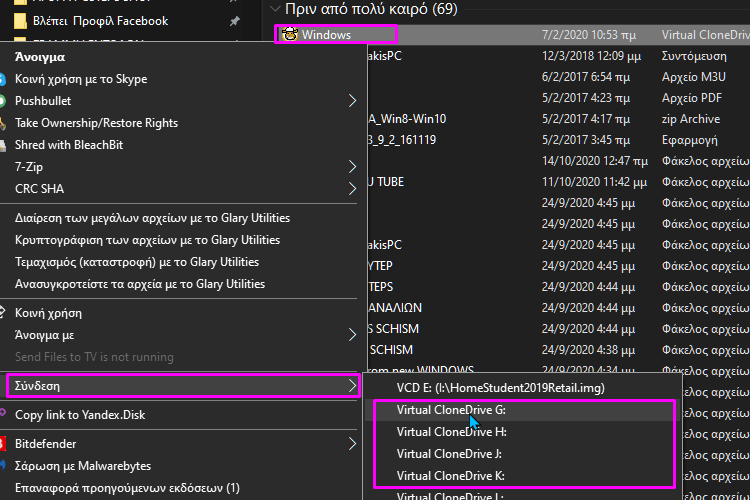Screen dimensions: 750x500
Task: Select Shred with BleachBit
Action: [x=69, y=145]
